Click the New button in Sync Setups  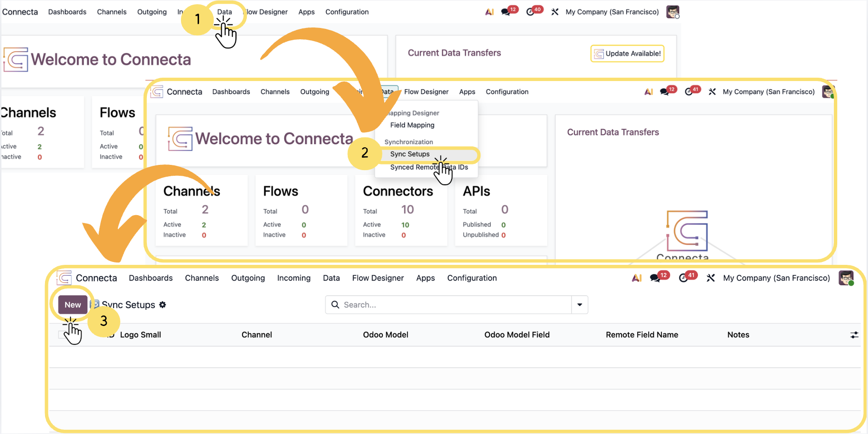coord(72,305)
